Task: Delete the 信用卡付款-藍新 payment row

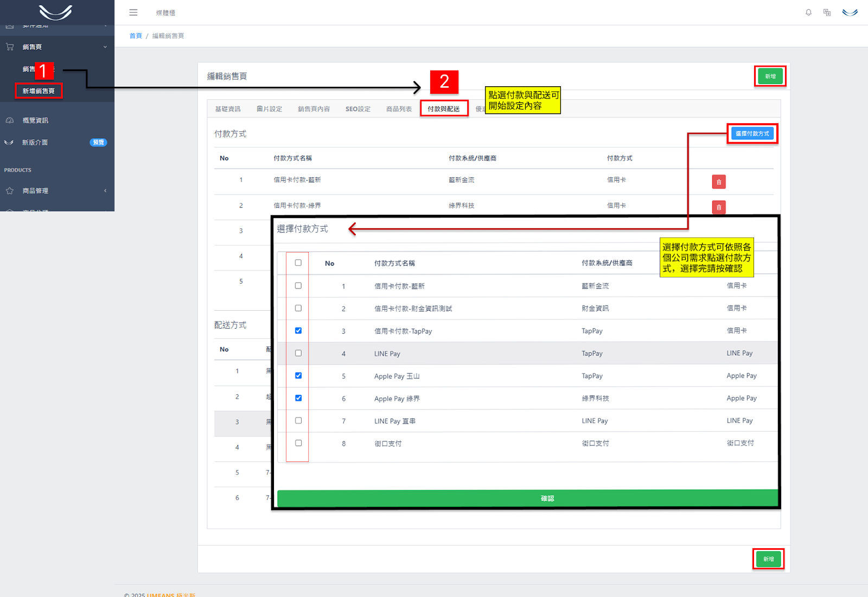Action: [718, 182]
